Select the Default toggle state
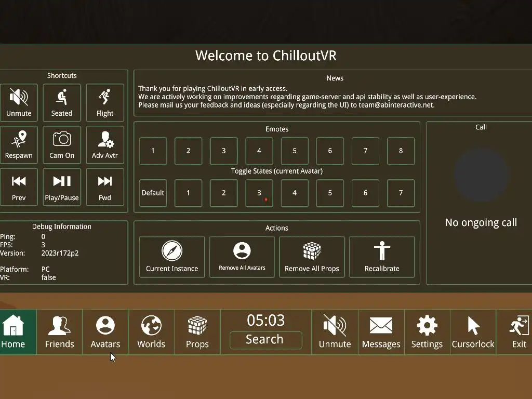The width and height of the screenshot is (532, 399). click(x=153, y=193)
